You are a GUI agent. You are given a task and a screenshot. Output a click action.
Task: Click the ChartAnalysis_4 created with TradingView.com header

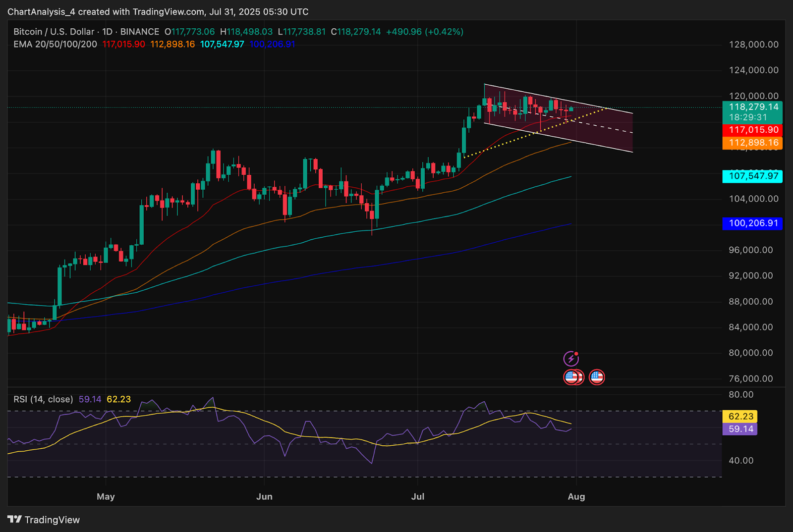158,11
